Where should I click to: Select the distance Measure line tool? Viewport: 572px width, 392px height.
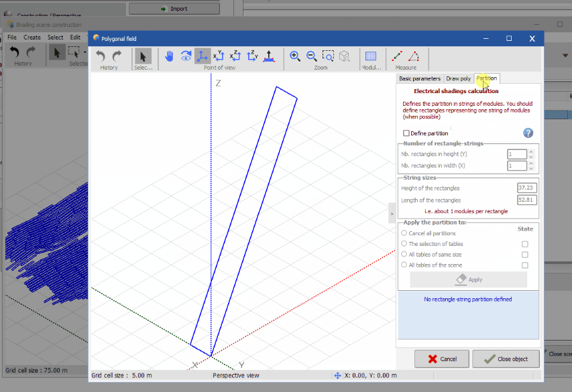coord(397,56)
